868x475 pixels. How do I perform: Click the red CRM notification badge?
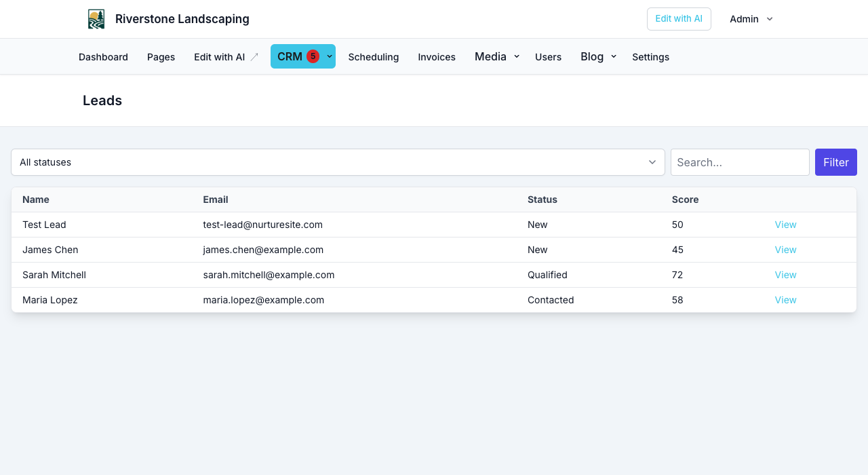pyautogui.click(x=313, y=56)
